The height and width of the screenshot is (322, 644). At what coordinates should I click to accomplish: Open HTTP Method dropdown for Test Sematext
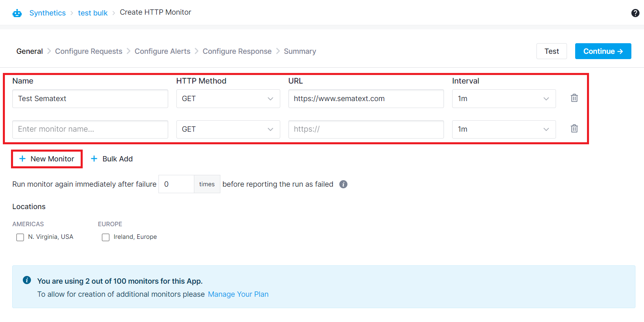tap(228, 99)
